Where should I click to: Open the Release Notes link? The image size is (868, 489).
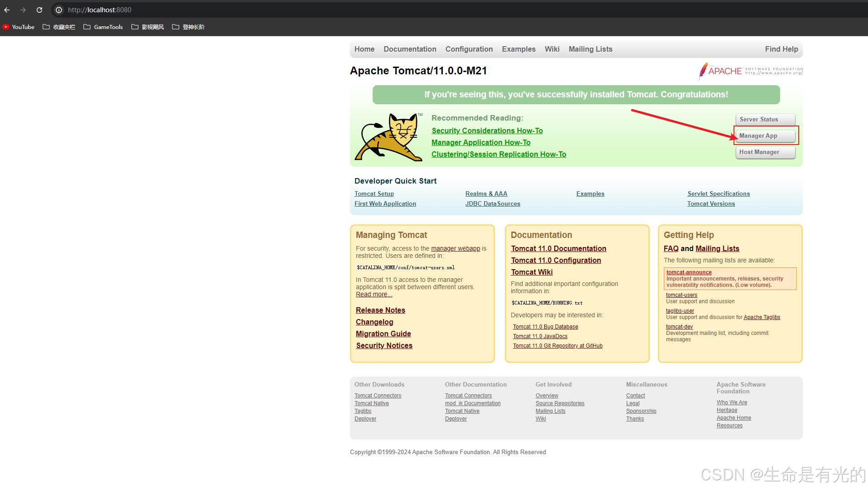coord(380,310)
